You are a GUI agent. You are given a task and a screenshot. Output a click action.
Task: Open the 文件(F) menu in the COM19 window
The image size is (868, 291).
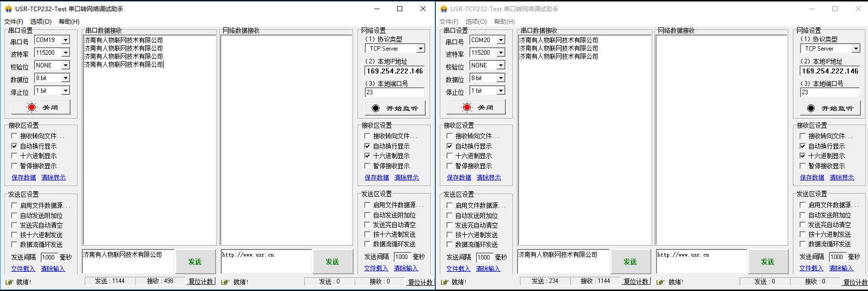pos(14,22)
